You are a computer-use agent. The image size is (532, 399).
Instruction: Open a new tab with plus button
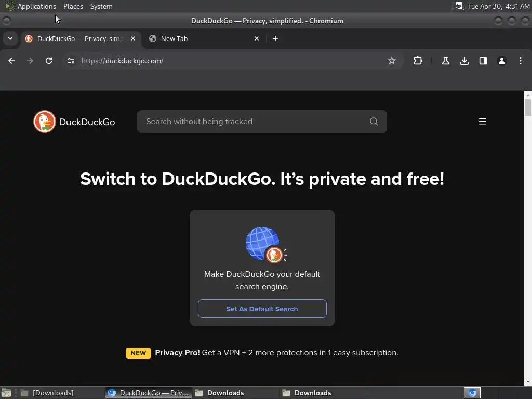coord(275,38)
